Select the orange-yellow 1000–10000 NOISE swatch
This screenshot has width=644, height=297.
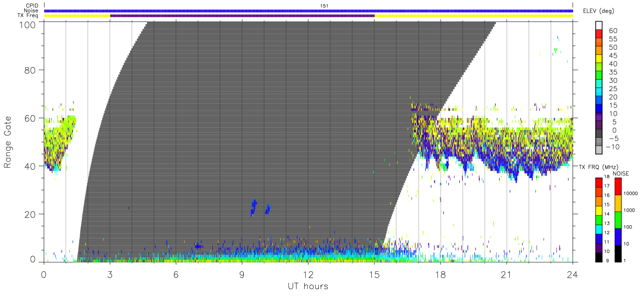[618, 203]
